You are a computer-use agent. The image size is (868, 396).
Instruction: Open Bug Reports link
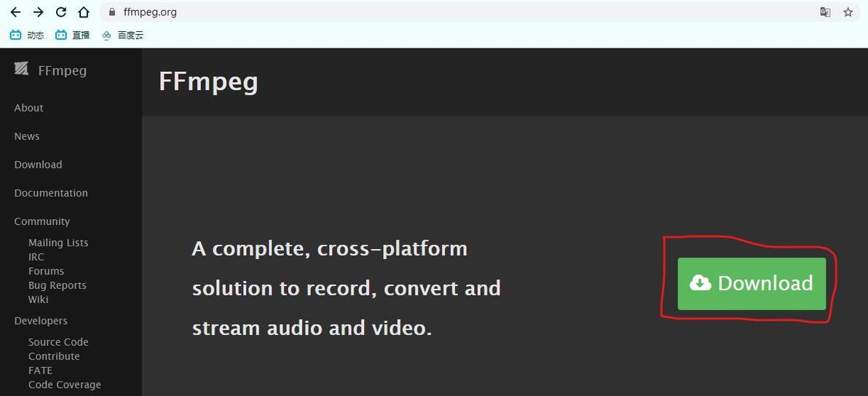58,285
